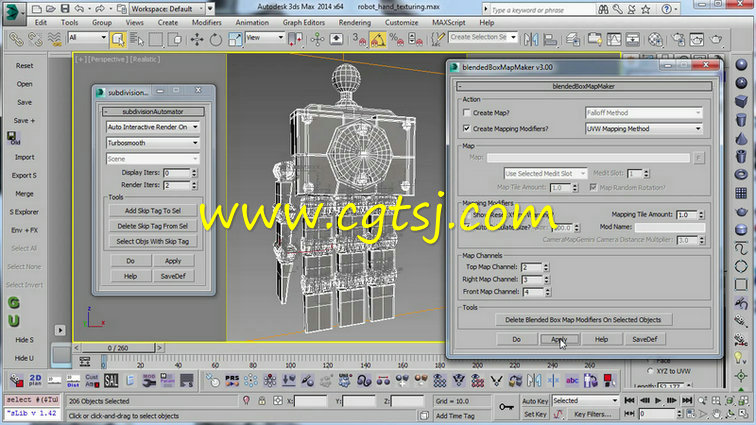
Task: Click the abc script toolbar icon
Action: [572, 380]
